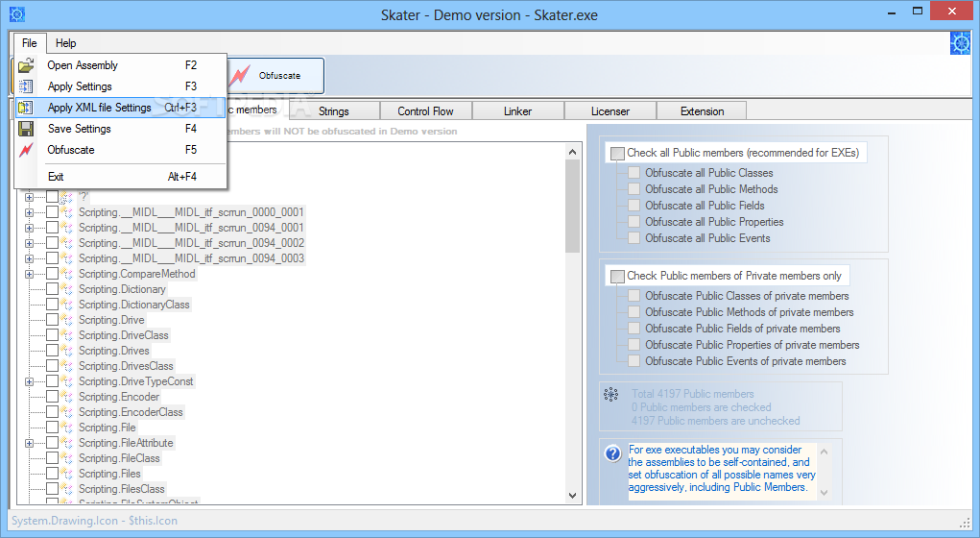Select the Scripting.Drives tree item
The height and width of the screenshot is (538, 980).
(x=114, y=351)
